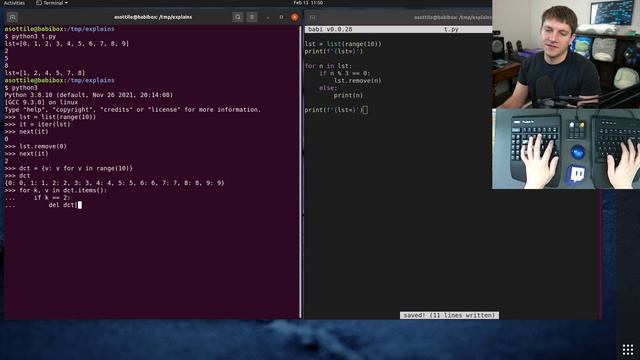640x360 pixels.
Task: Minimize the left terminal window
Action: (268, 17)
